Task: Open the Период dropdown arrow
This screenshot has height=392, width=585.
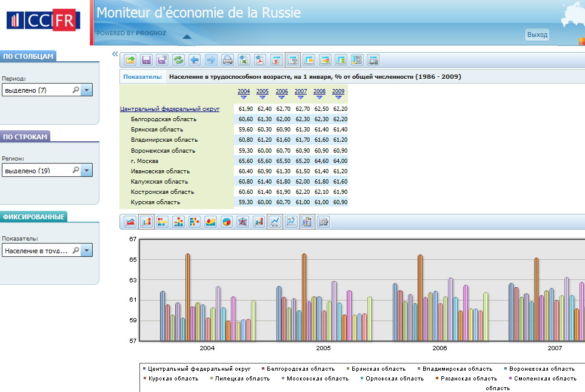Action: tap(87, 90)
